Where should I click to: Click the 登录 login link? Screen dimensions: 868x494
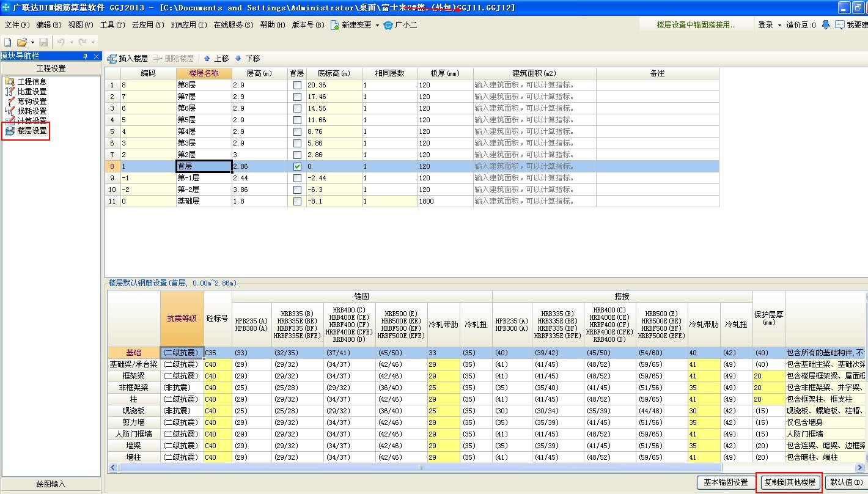click(x=765, y=25)
